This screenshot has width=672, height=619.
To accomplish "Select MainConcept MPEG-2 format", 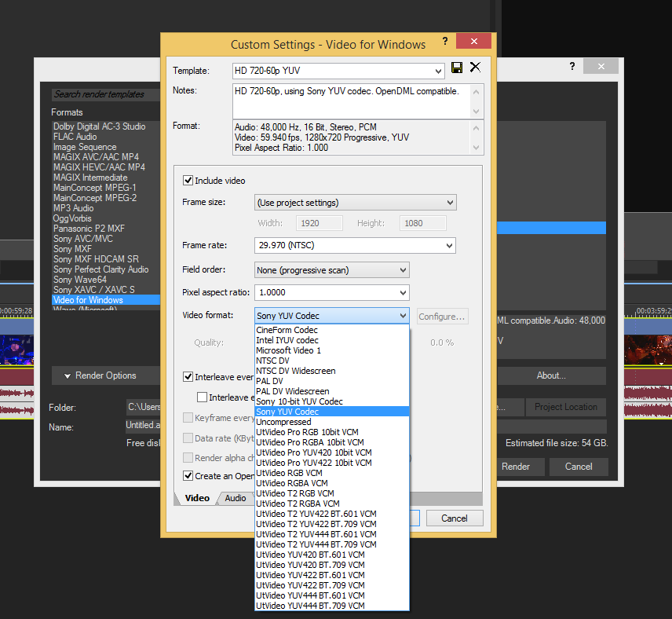I will tap(105, 198).
